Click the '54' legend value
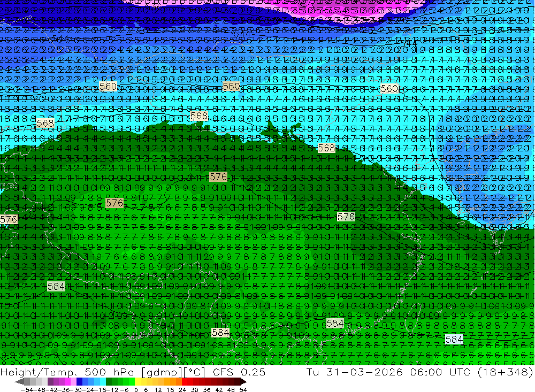This screenshot has height=392, width=535. pyautogui.click(x=243, y=390)
